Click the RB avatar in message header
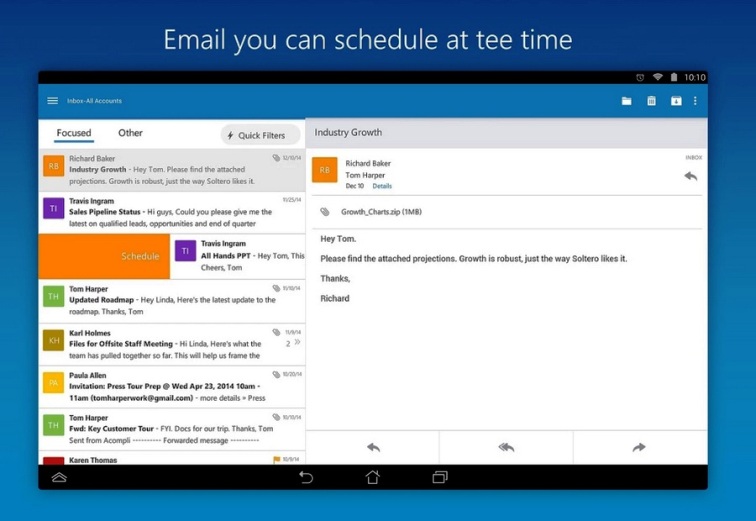This screenshot has width=756, height=521. pos(324,170)
